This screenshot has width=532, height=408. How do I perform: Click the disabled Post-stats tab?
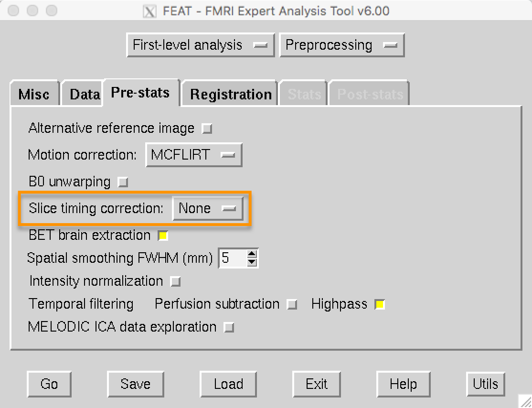[370, 94]
